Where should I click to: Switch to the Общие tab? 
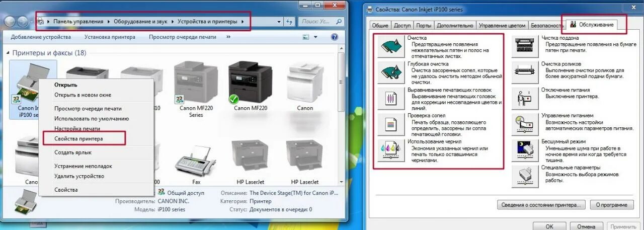(380, 25)
